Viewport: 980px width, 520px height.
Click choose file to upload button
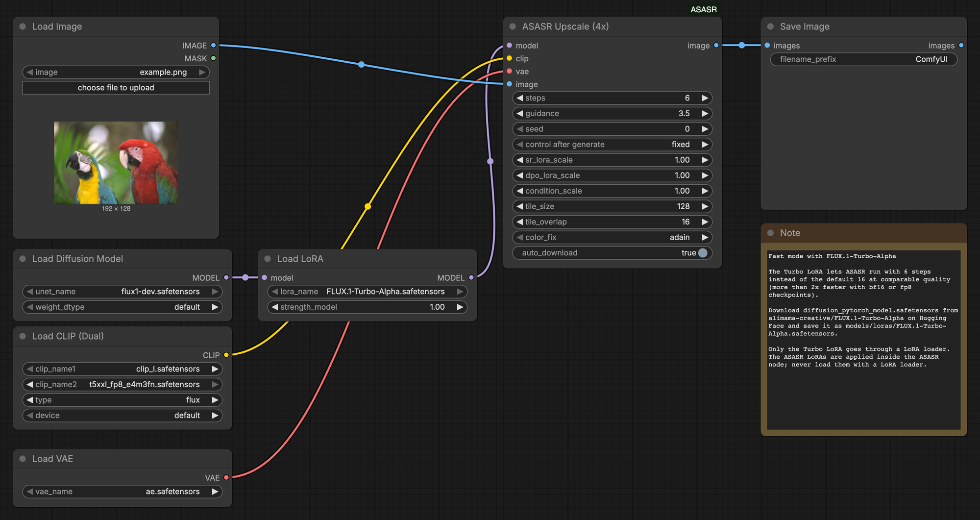click(116, 88)
